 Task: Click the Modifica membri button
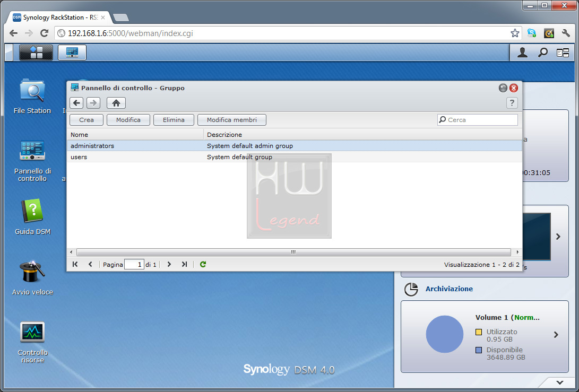(232, 120)
